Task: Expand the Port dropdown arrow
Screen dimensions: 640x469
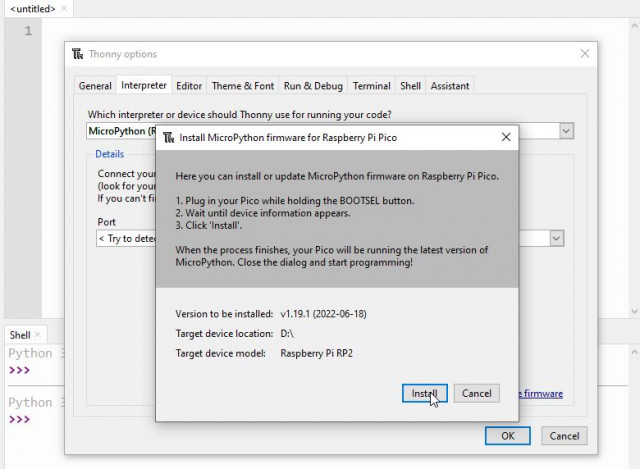Action: tap(556, 239)
